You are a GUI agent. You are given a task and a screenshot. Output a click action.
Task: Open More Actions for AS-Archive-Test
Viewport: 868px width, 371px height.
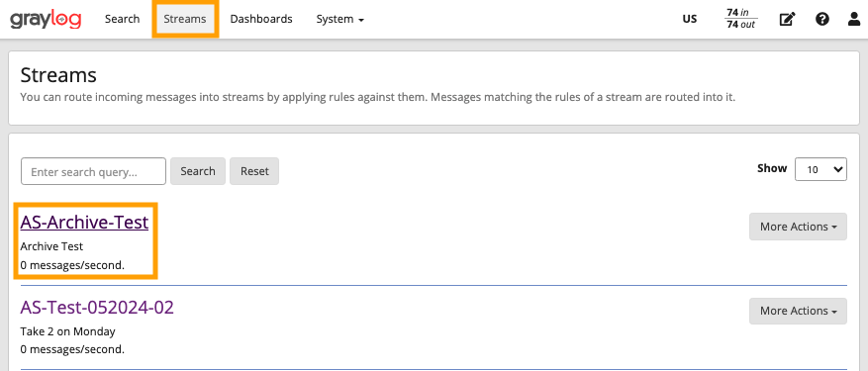pos(798,227)
